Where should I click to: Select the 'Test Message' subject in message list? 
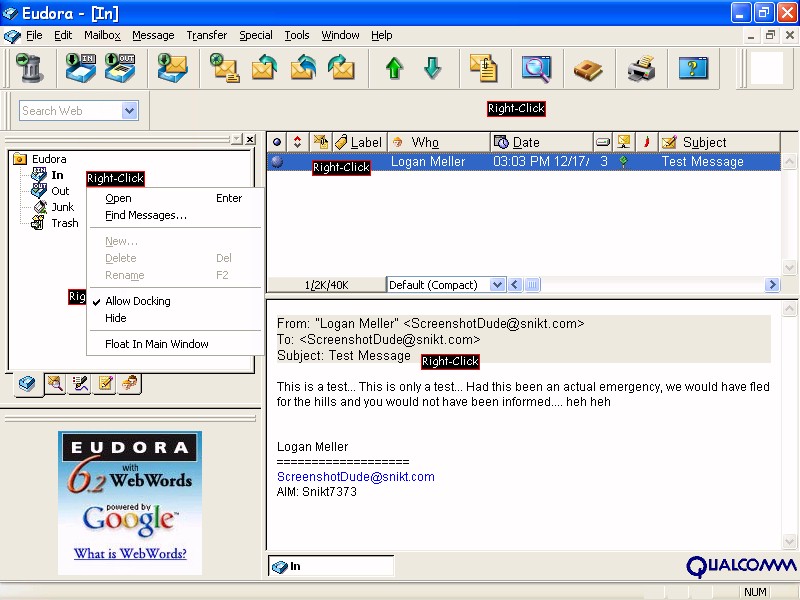click(x=703, y=162)
